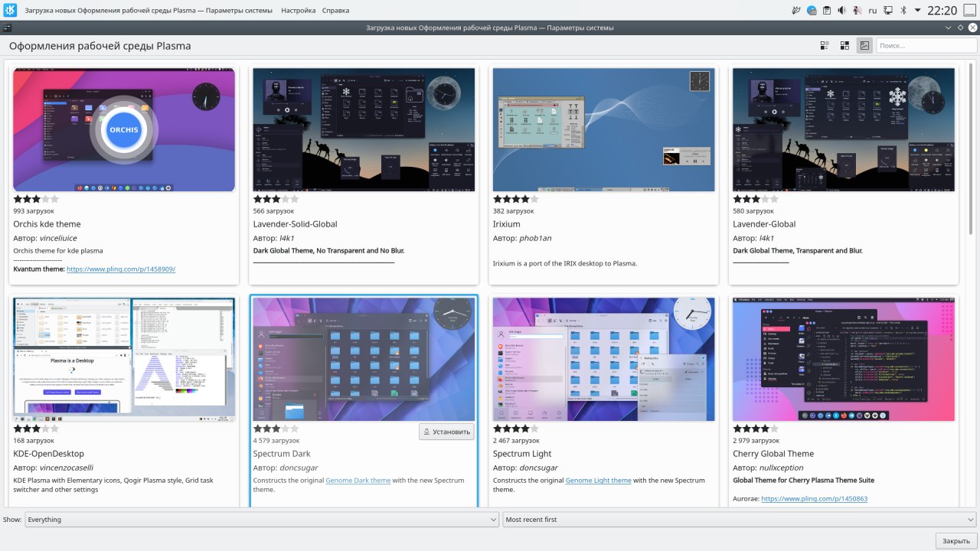Screen dimensions: 980x551
Task: Select the Lavender-Global preview thumbnail
Action: tap(844, 129)
